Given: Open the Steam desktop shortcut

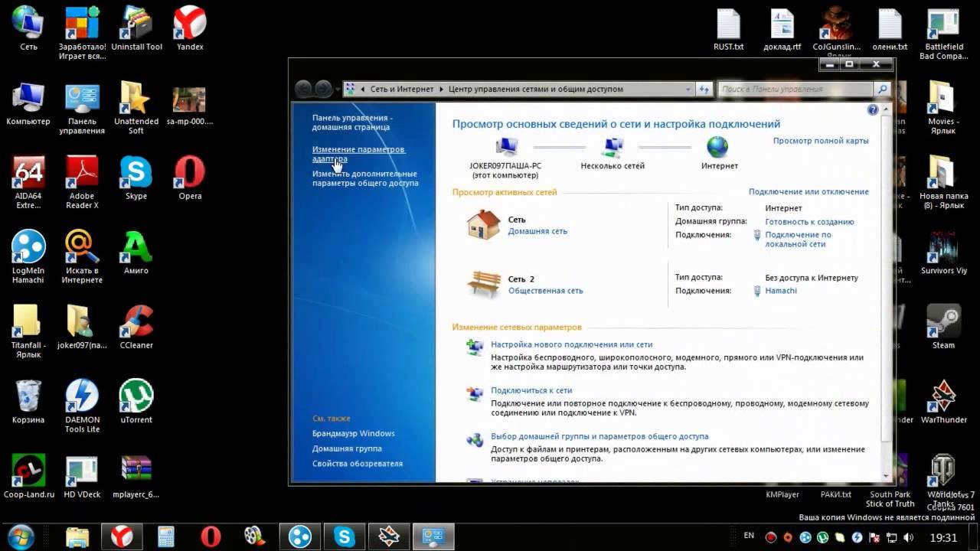Looking at the screenshot, I should pyautogui.click(x=943, y=327).
